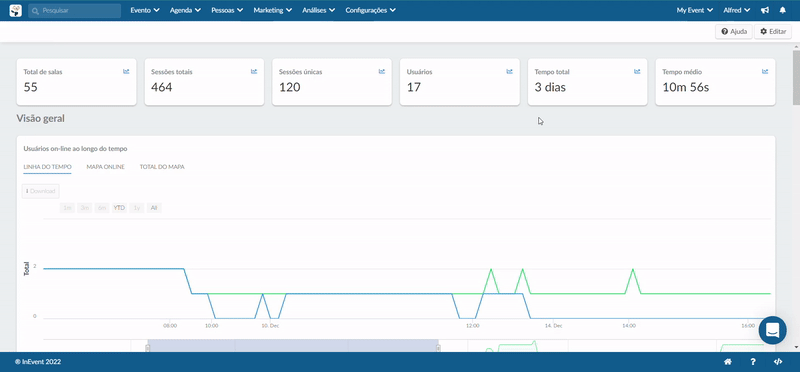Click the Ajuda help button

click(734, 32)
